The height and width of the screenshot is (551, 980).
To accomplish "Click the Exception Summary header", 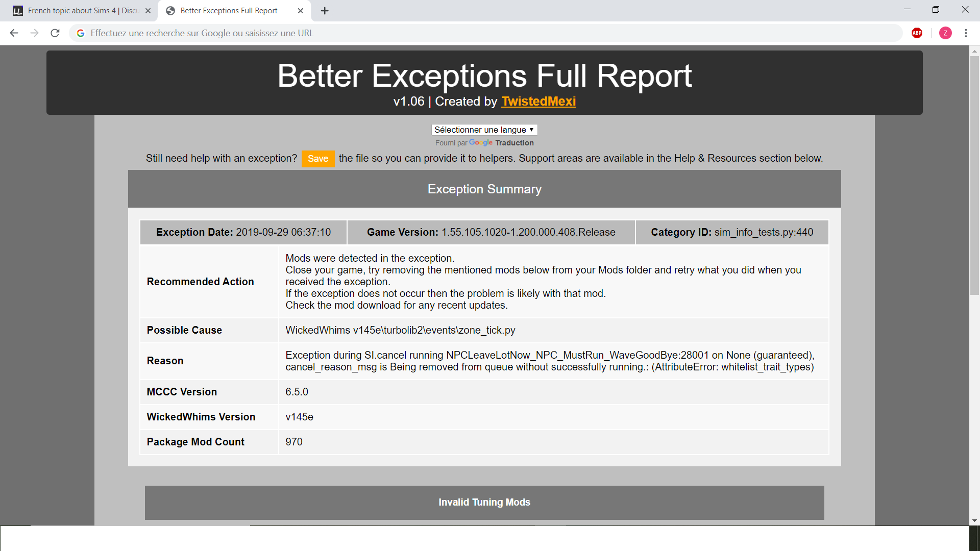I will click(484, 189).
